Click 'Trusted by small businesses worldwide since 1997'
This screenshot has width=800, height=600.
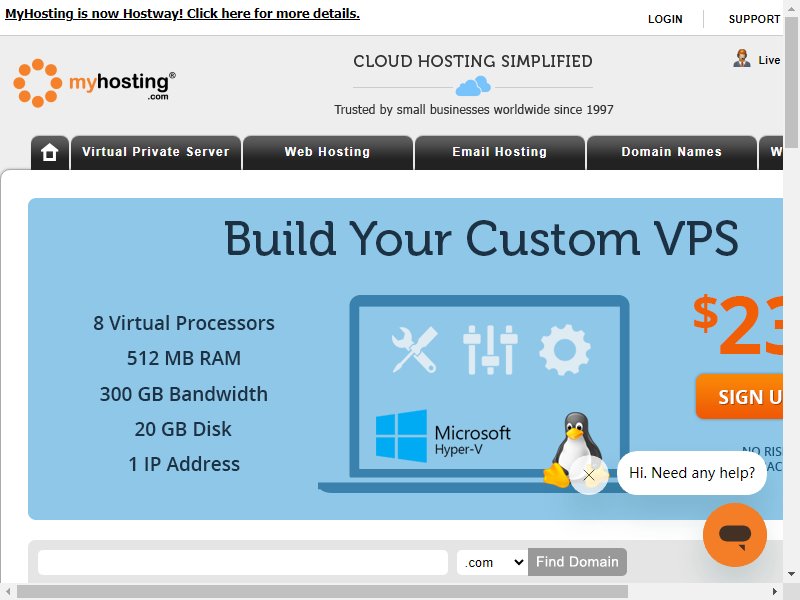[474, 110]
